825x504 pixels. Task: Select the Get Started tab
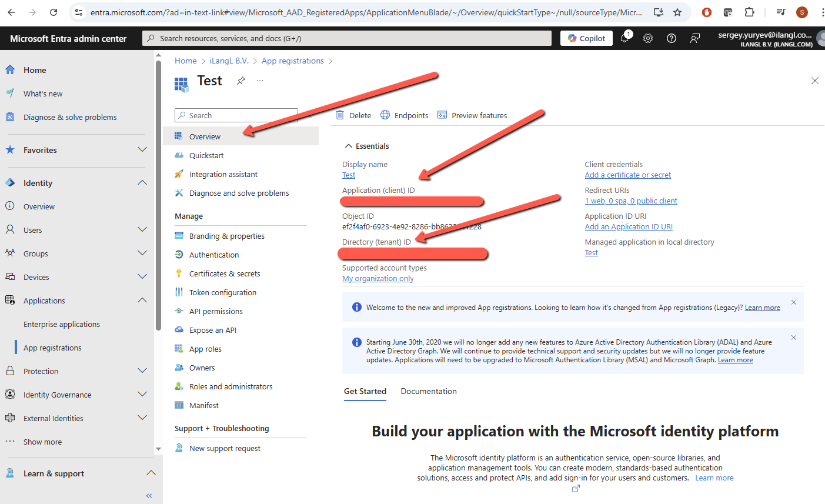[365, 391]
